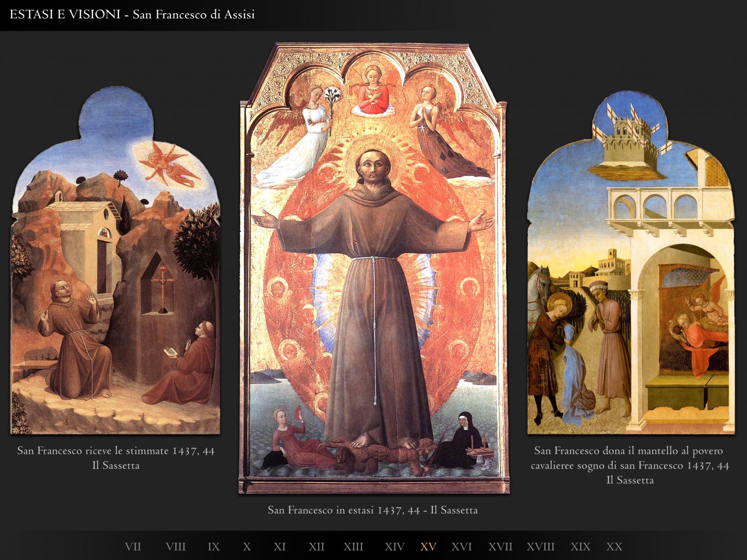Open the last slide XX
The height and width of the screenshot is (560, 747).
(614, 546)
